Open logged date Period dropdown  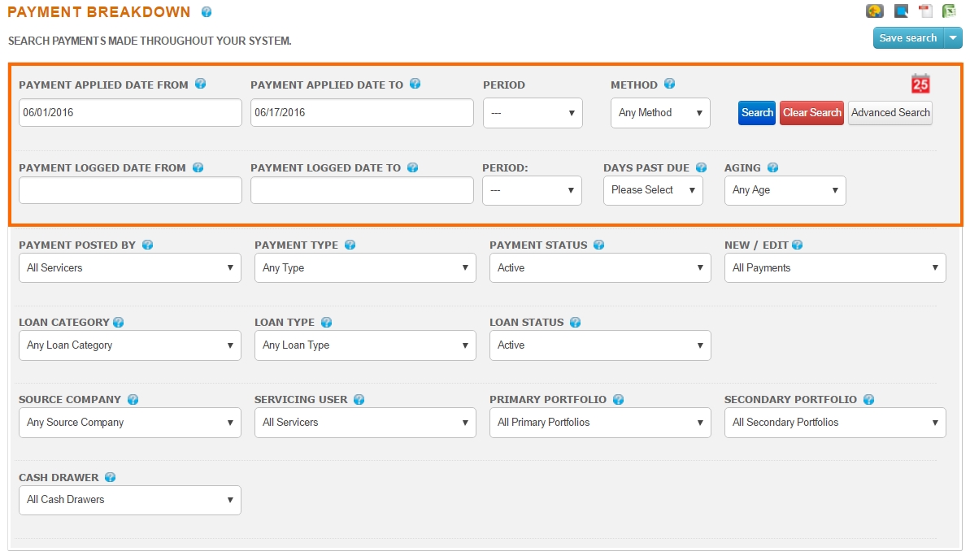point(532,190)
